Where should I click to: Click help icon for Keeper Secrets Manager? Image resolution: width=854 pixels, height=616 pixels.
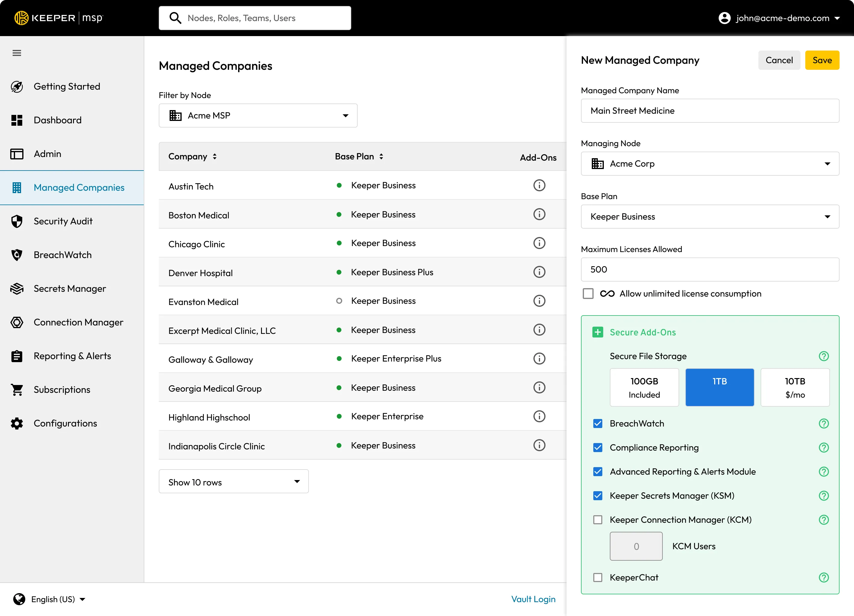[824, 496]
